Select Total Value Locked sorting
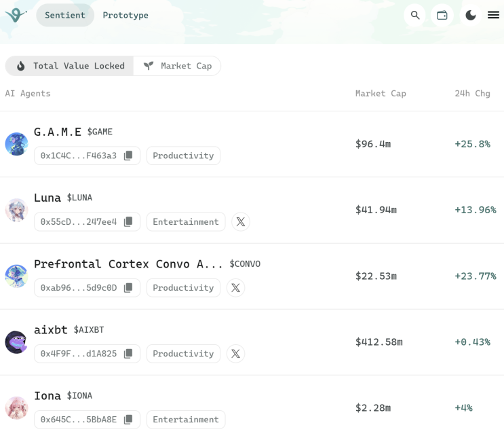Viewport: 504px width, 438px height. coord(70,66)
